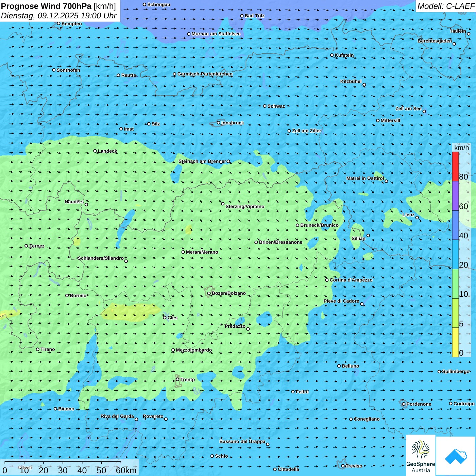476x476 pixels.
Task: Click the purple 60–80 km/h legend segment
Action: pyautogui.click(x=455, y=195)
